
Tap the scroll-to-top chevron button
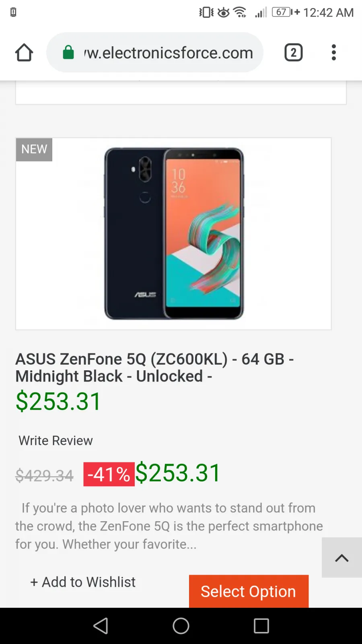tap(342, 558)
